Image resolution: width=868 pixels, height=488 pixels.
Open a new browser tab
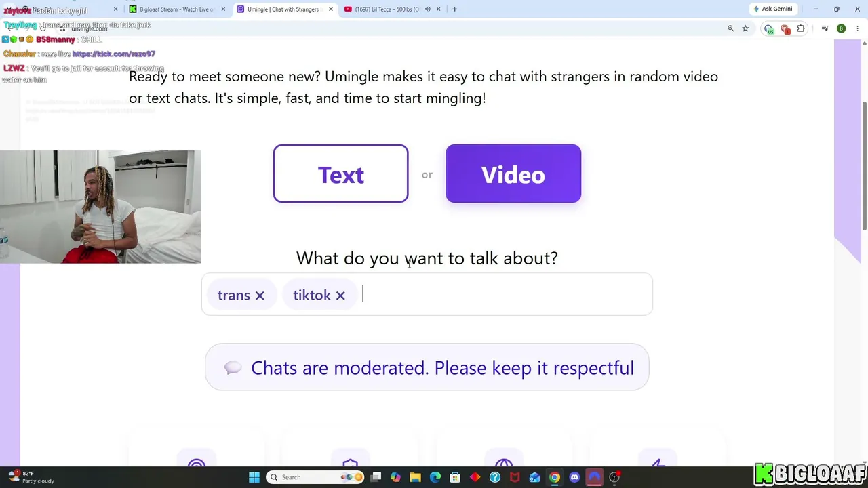[x=454, y=9]
